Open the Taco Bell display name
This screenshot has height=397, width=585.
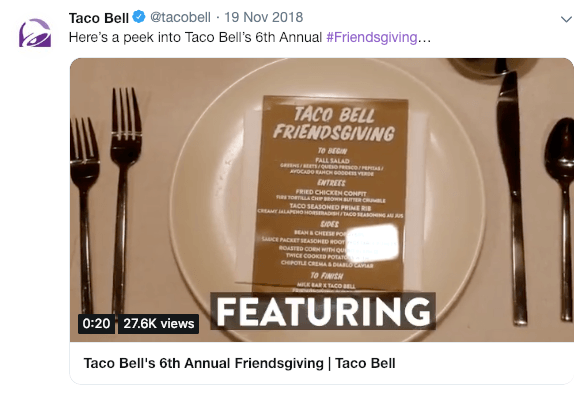(x=98, y=18)
